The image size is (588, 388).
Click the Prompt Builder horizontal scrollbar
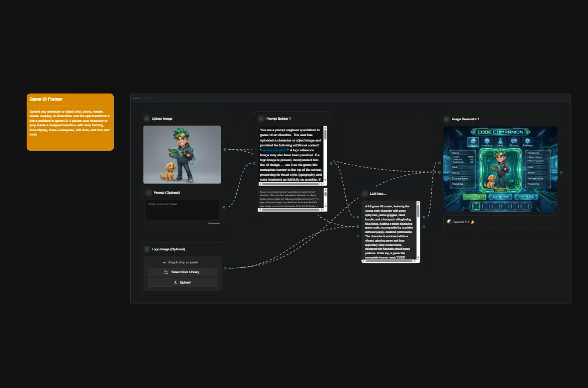pyautogui.click(x=291, y=184)
